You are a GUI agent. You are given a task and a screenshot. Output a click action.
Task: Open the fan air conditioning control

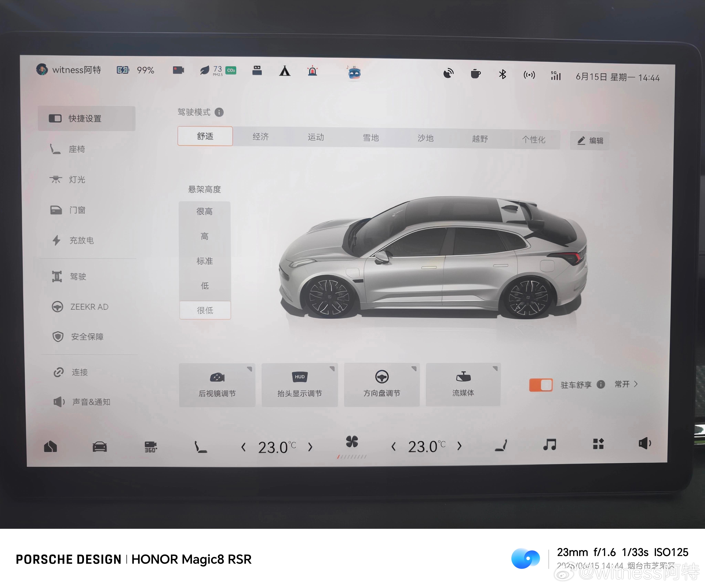click(352, 442)
